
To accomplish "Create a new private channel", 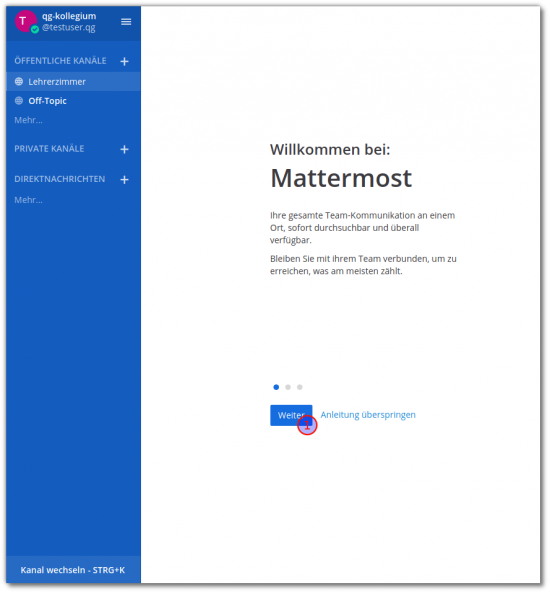I will pyautogui.click(x=124, y=149).
